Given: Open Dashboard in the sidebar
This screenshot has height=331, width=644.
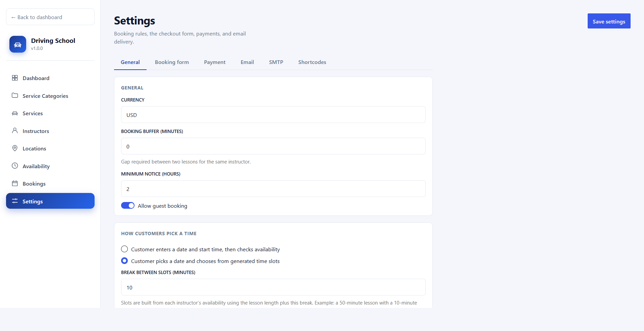Looking at the screenshot, I should pyautogui.click(x=50, y=78).
